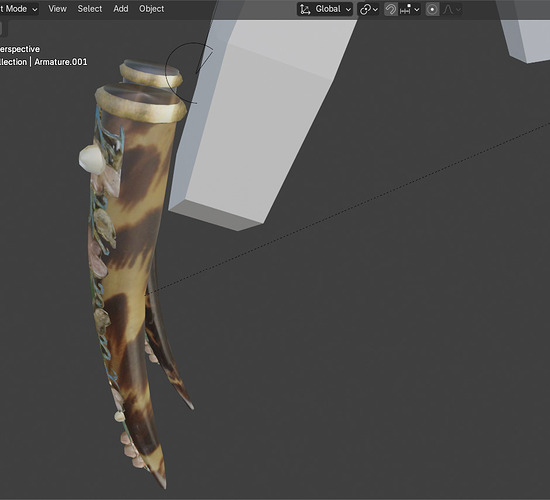Screen dimensions: 550x500
Task: Open the object interaction Mode dropdown
Action: [18, 9]
